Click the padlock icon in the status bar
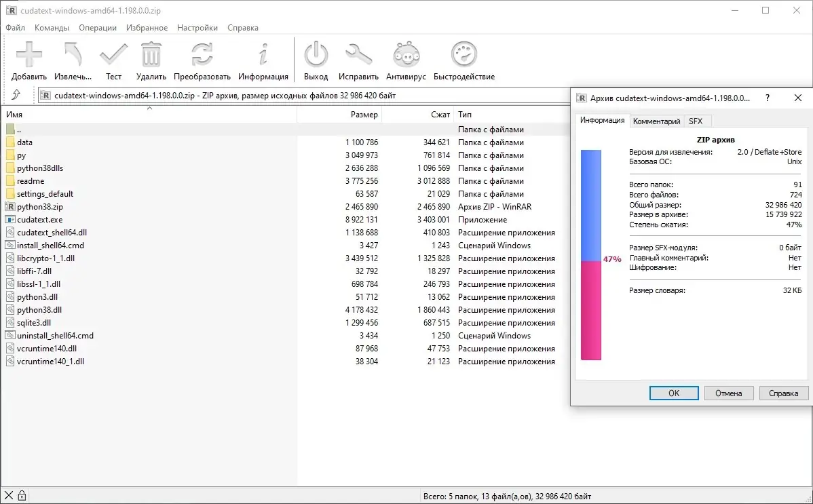This screenshot has height=504, width=813. point(23,495)
